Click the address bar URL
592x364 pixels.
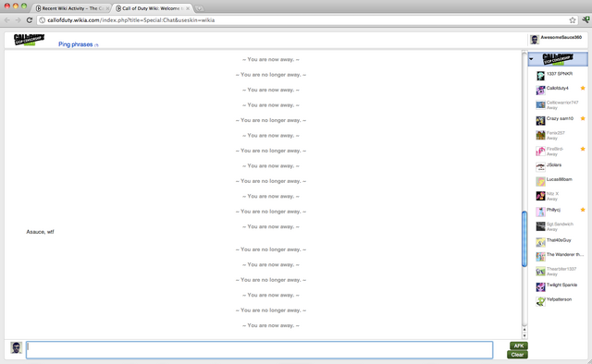(x=130, y=20)
